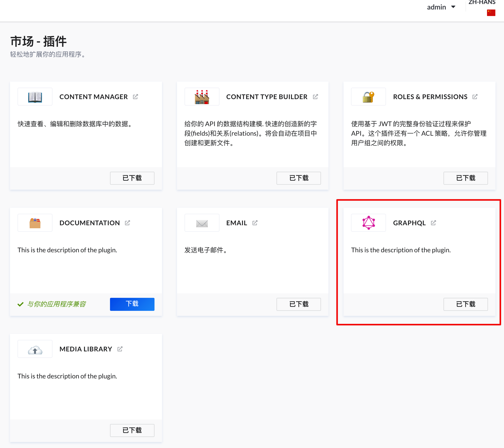The height and width of the screenshot is (448, 504).
Task: Open Media Library external link icon
Action: [x=120, y=349]
